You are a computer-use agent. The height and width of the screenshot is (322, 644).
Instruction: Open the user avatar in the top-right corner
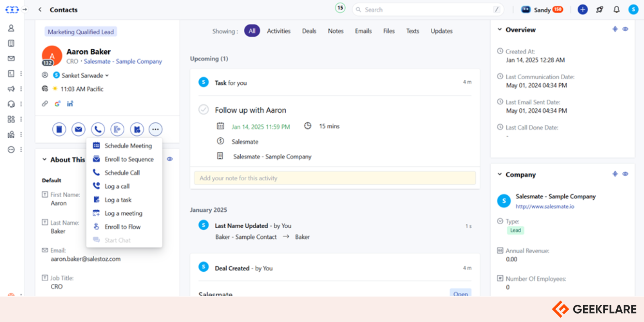634,9
